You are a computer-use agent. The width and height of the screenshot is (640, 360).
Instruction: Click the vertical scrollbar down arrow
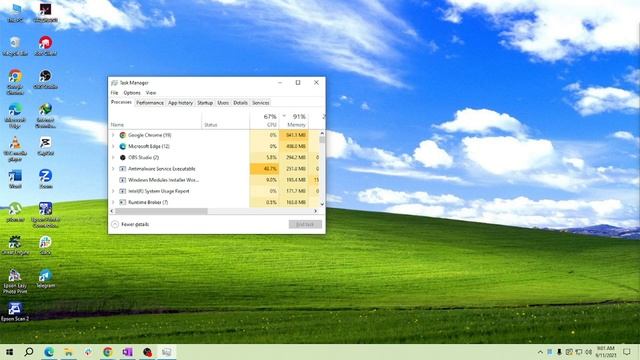(322, 204)
